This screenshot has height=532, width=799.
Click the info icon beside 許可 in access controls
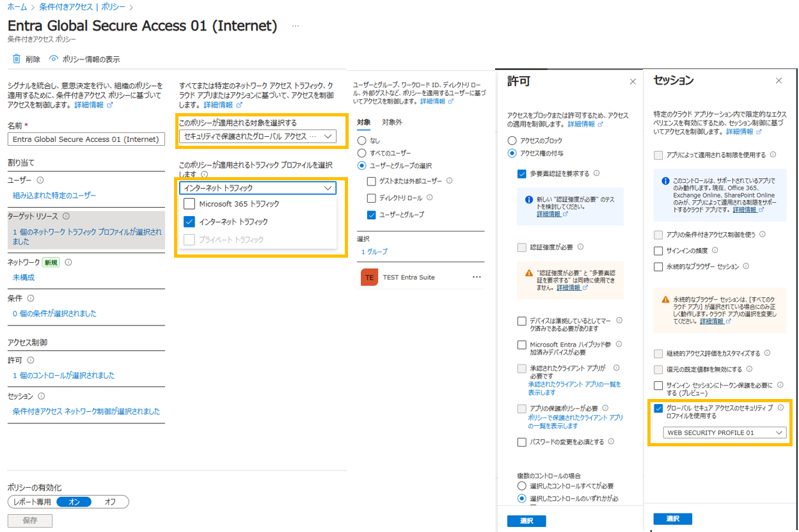tap(30, 361)
